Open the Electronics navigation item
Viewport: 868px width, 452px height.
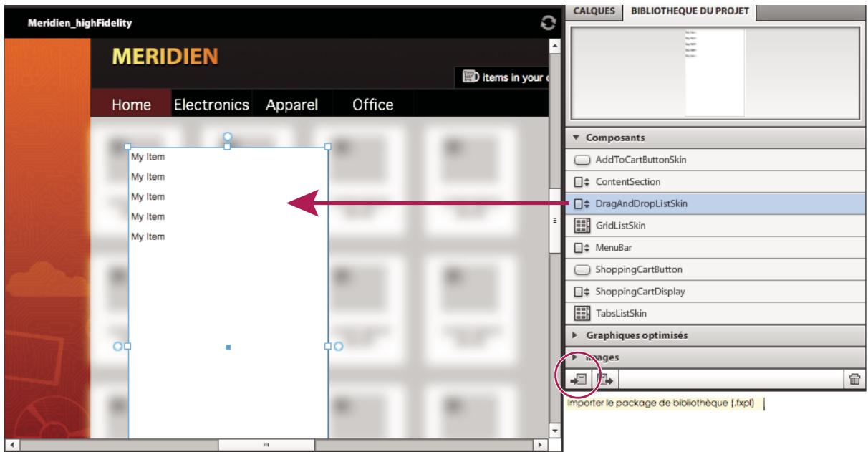[213, 105]
